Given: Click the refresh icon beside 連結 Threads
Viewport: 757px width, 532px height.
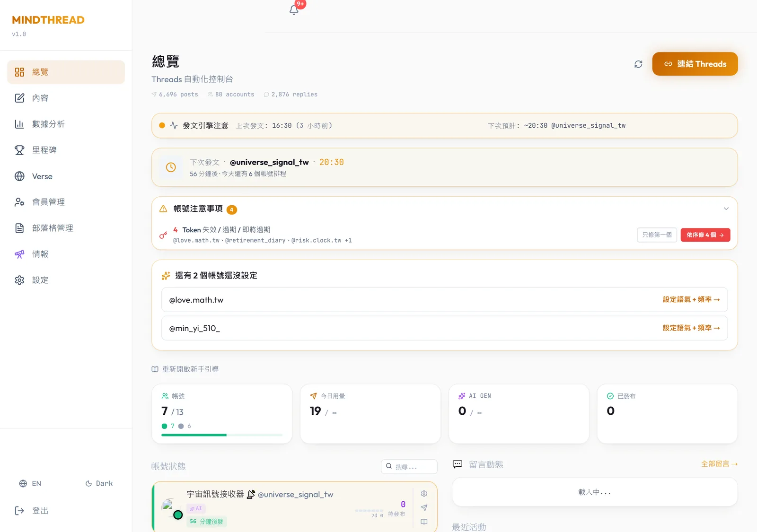Looking at the screenshot, I should tap(638, 64).
